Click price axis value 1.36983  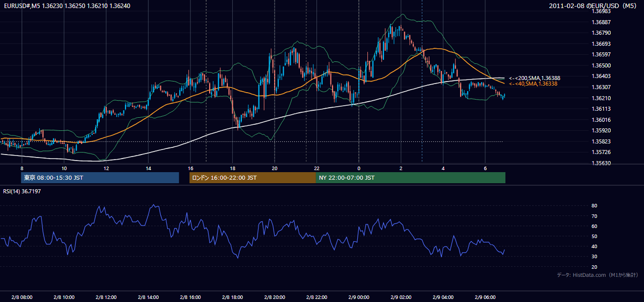pyautogui.click(x=601, y=11)
